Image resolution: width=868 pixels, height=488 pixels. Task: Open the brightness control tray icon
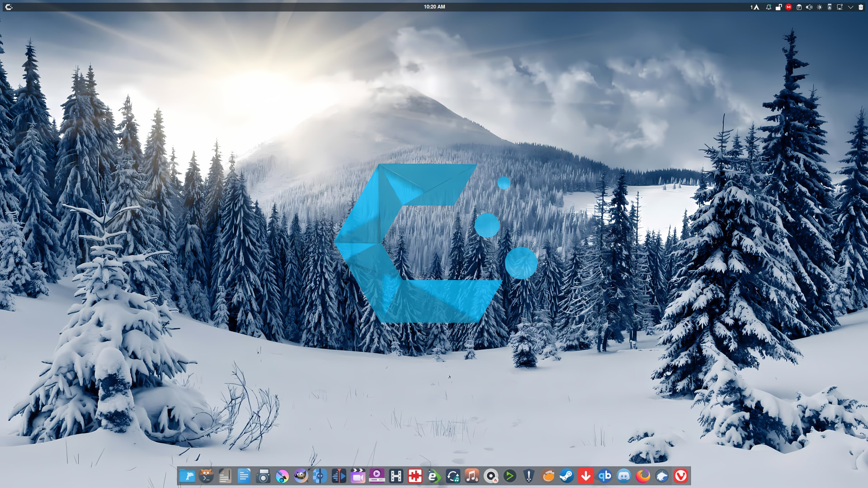coord(819,7)
